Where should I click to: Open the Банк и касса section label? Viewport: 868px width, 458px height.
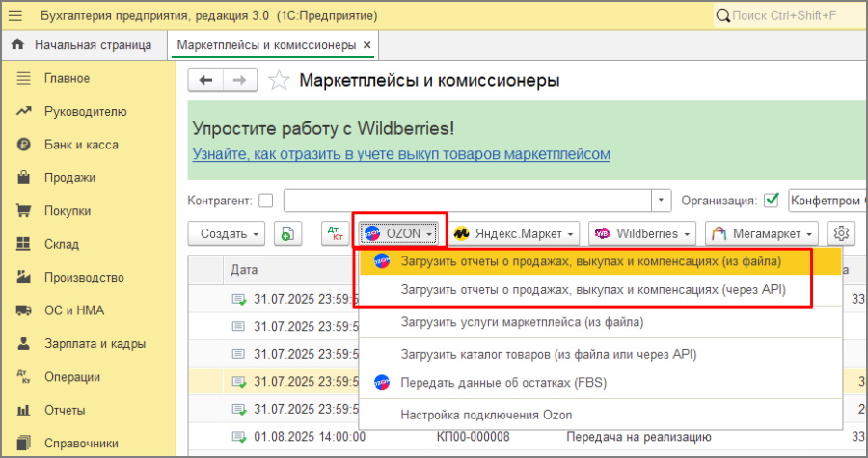point(81,145)
